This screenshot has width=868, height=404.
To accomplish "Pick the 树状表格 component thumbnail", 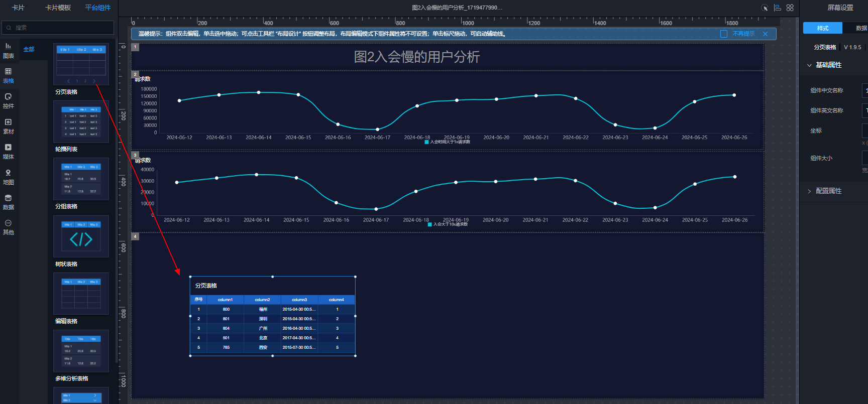I will pos(81,236).
